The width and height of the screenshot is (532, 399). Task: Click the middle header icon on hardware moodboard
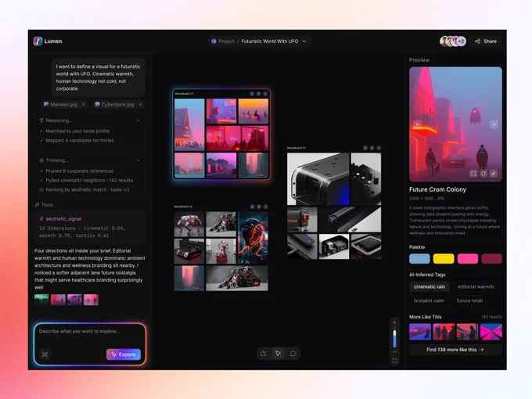click(x=372, y=148)
